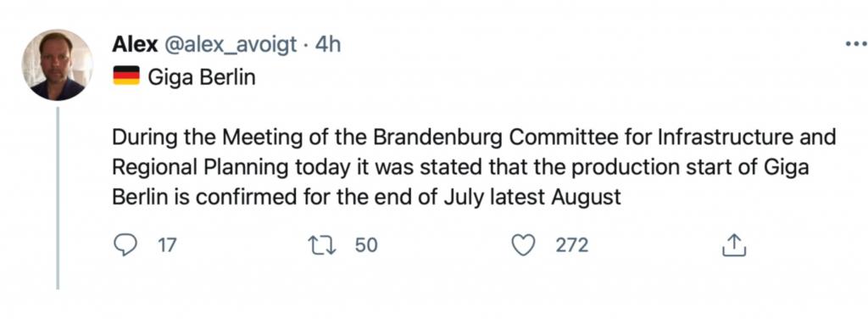Click the vertical thread connector line
868x319 pixels.
pos(57,198)
